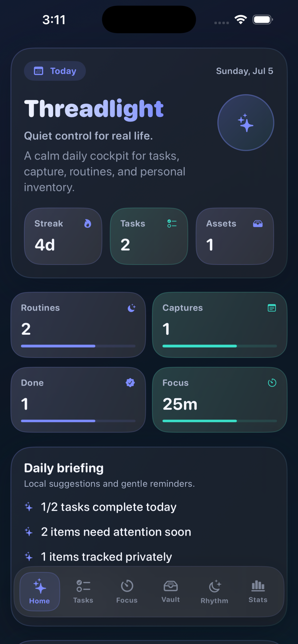Tap the Today calendar pill button
Viewport: 298px width, 644px height.
(x=55, y=71)
